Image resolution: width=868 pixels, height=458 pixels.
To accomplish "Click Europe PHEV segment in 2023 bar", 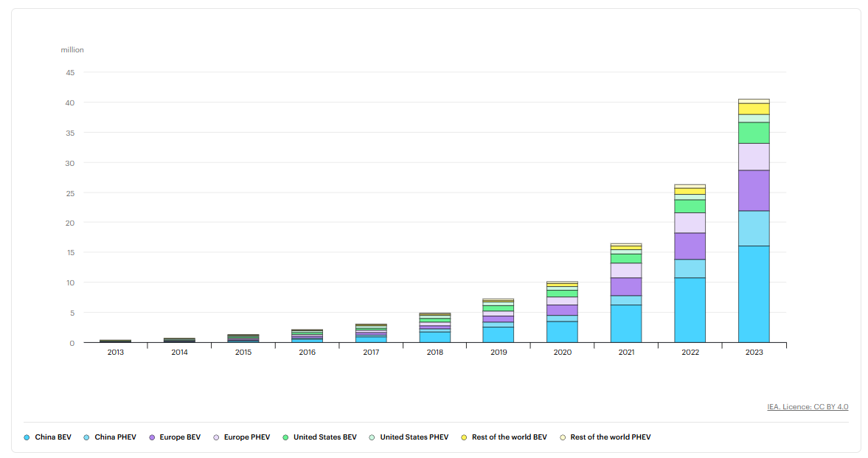I will [x=754, y=157].
